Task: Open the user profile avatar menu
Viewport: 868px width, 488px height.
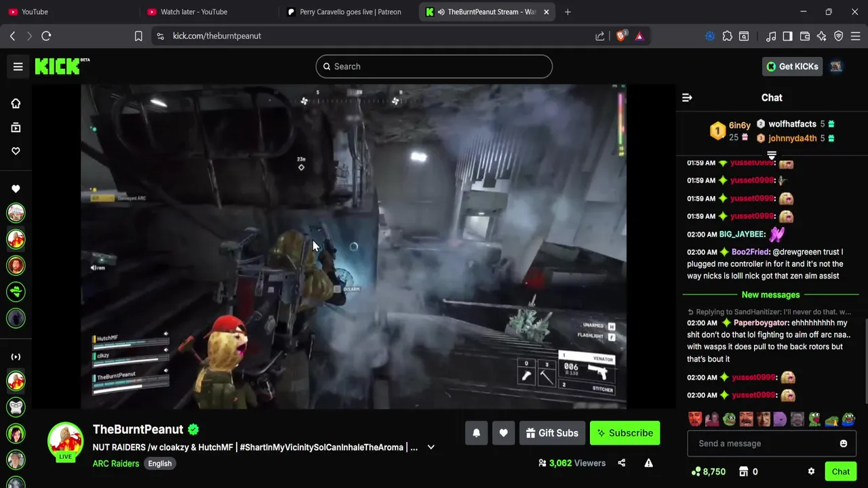Action: point(836,66)
